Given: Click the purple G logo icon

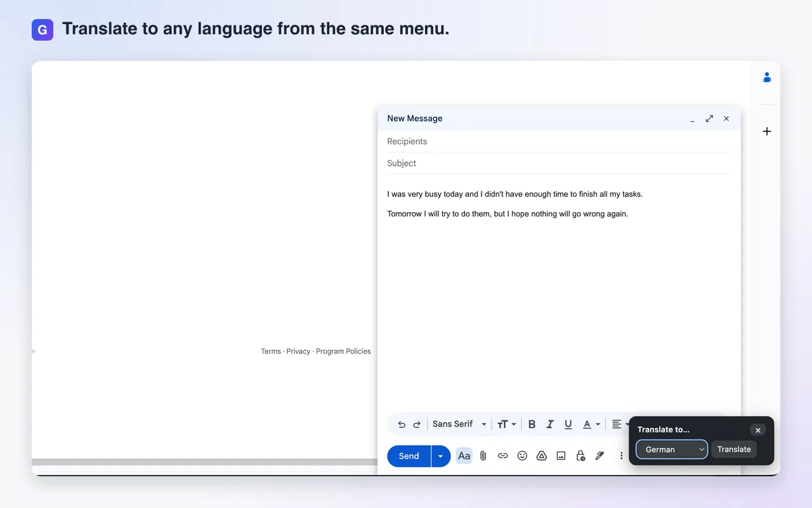Looking at the screenshot, I should (43, 30).
